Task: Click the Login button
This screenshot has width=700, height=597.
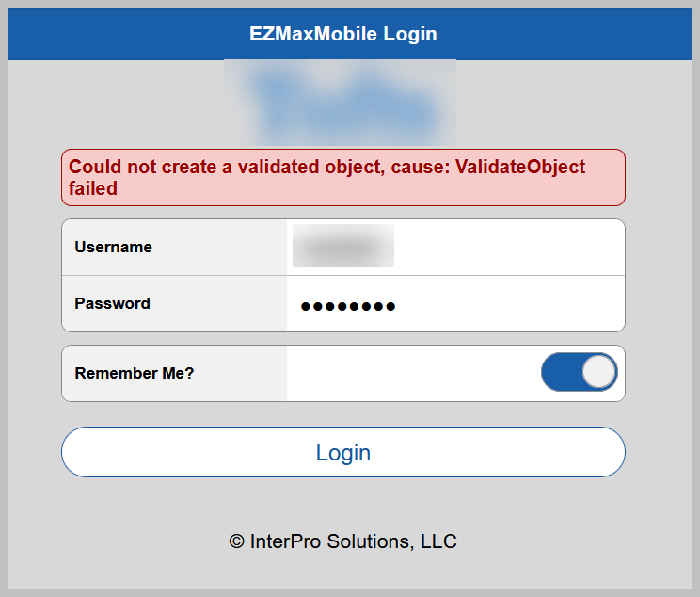Action: (x=342, y=452)
